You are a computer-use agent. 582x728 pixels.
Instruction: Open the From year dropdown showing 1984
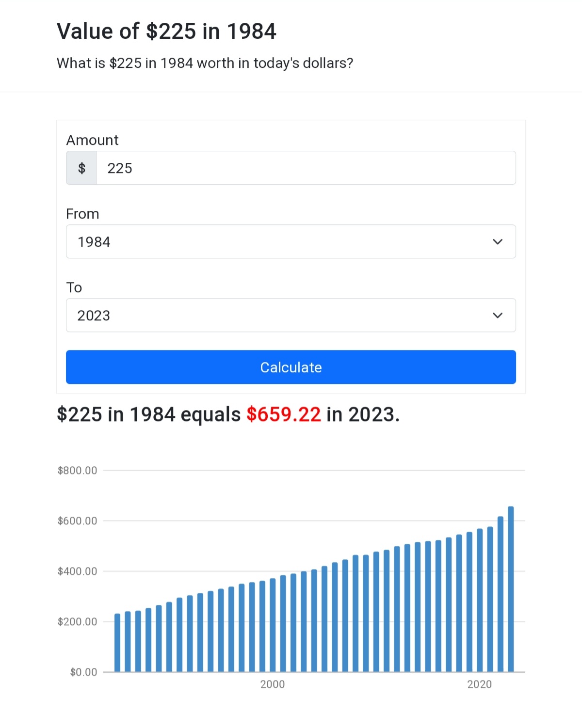(291, 242)
